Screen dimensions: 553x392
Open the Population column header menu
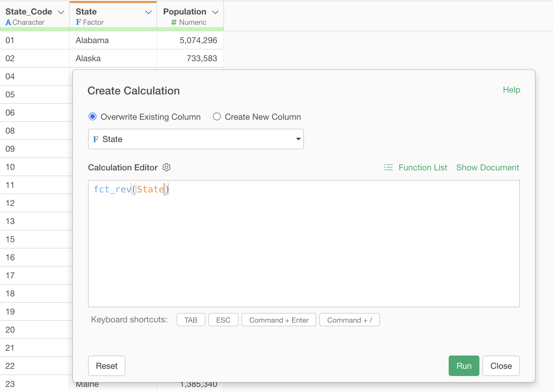click(x=215, y=12)
